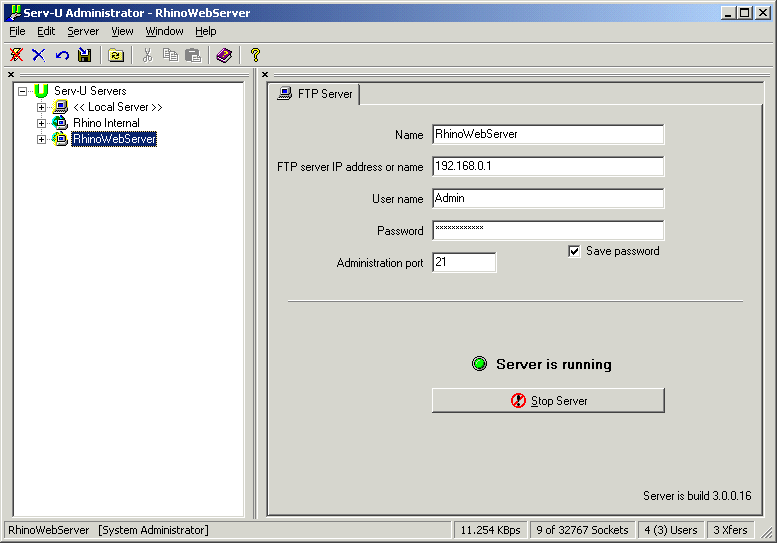
Task: Click the yellow question mark icon
Action: (x=255, y=55)
